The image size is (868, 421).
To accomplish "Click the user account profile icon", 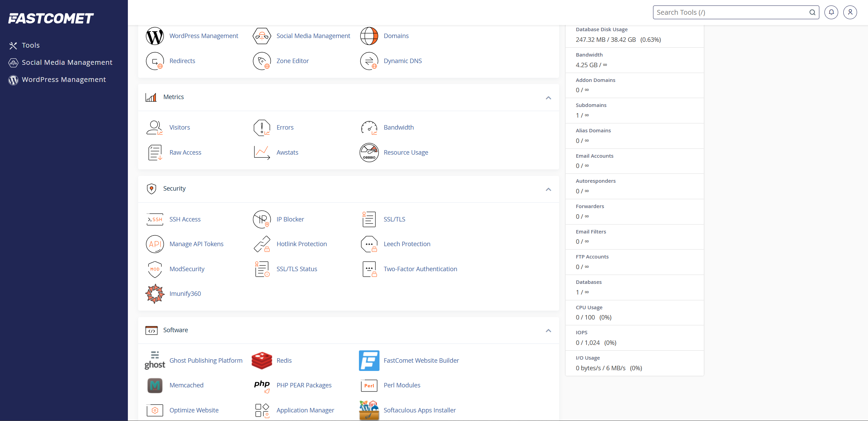I will coord(850,12).
